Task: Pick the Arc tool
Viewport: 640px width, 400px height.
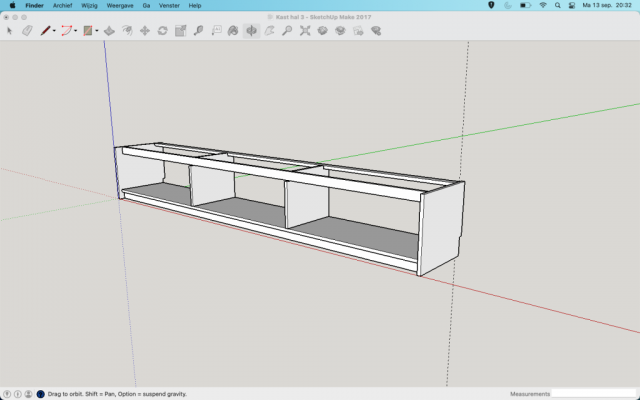Action: [x=67, y=31]
